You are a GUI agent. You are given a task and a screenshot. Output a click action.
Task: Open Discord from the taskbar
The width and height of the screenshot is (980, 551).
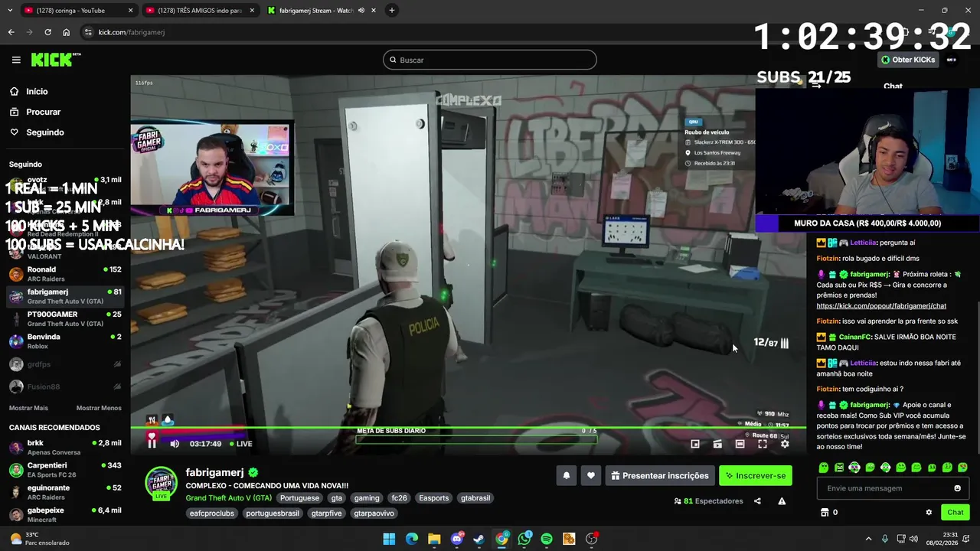click(457, 539)
